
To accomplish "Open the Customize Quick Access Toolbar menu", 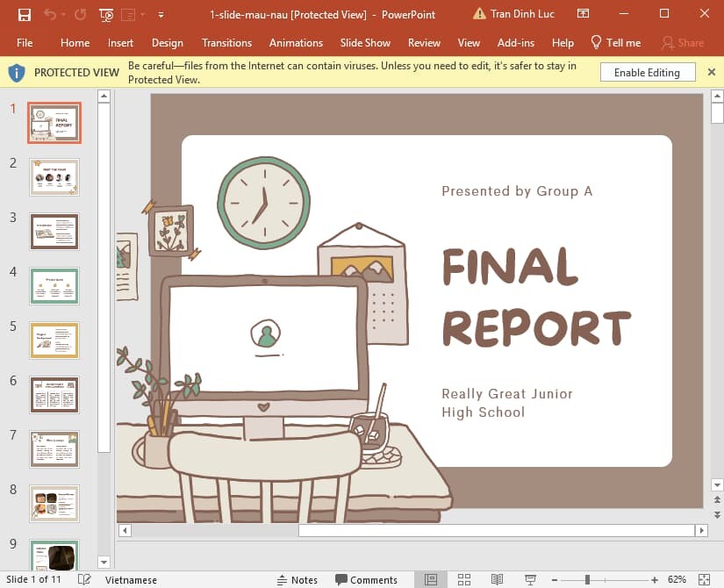I will click(x=161, y=14).
